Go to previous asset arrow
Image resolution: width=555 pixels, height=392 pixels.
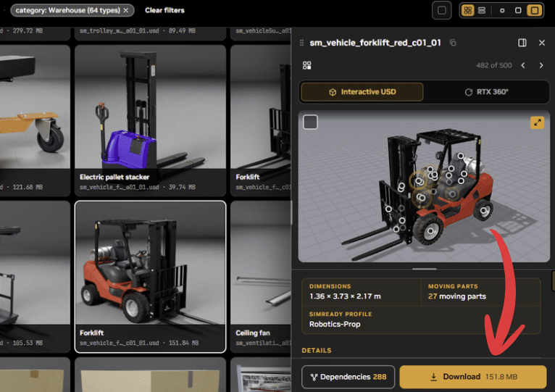click(523, 65)
